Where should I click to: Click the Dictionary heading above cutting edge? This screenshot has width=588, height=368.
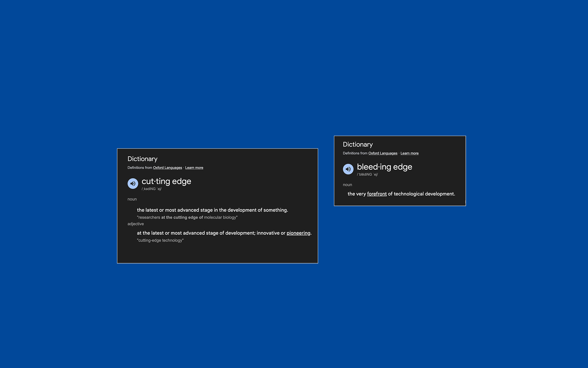[x=143, y=159]
